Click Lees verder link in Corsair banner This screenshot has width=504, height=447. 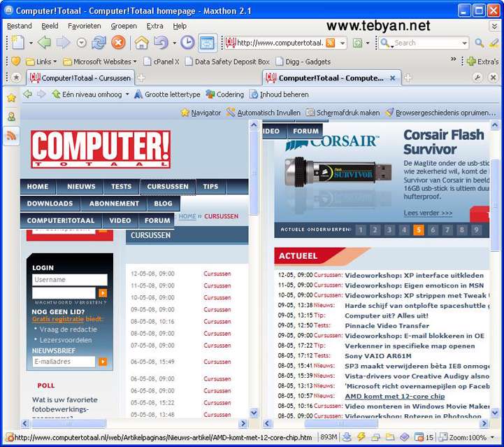428,213
